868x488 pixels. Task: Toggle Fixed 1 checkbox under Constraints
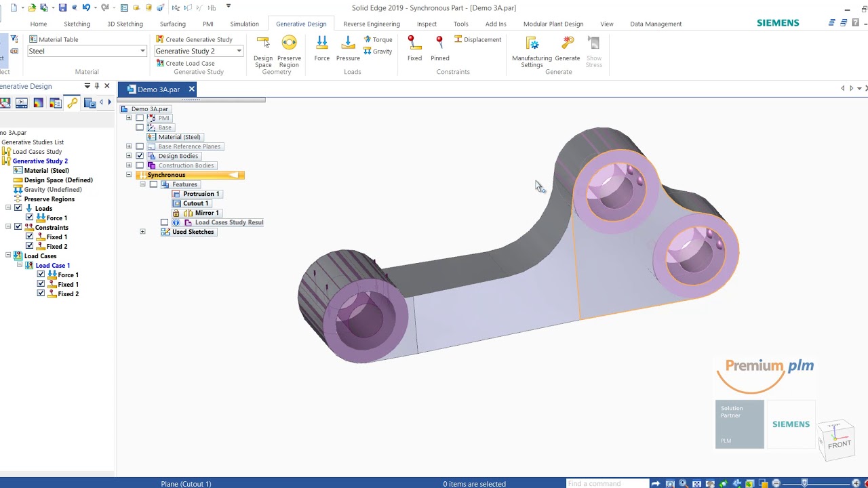29,237
